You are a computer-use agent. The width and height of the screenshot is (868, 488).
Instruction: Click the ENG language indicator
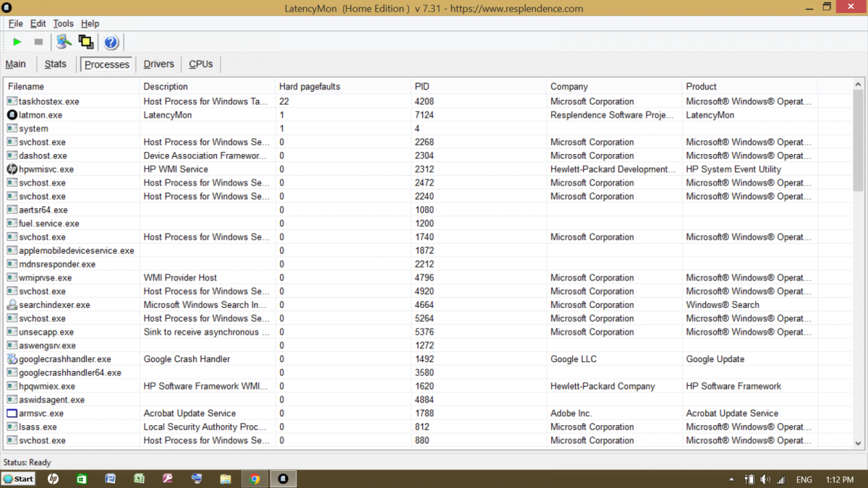pyautogui.click(x=804, y=479)
